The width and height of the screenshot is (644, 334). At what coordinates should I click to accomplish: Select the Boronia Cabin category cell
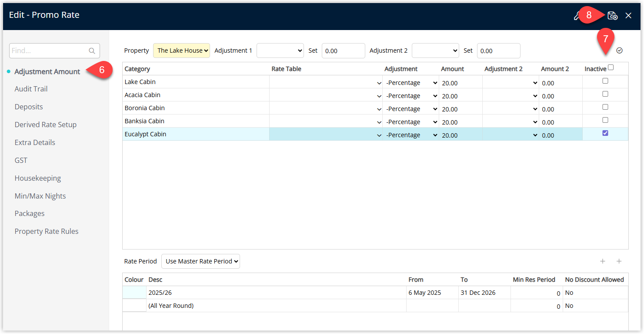(196, 108)
